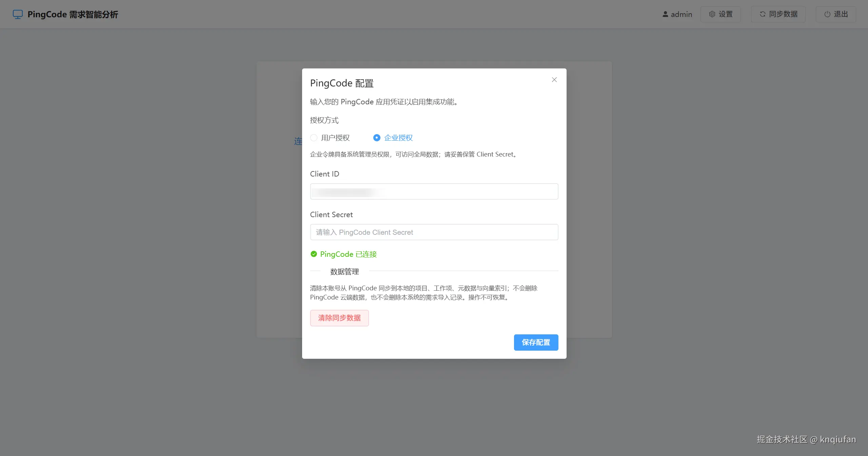
Task: Focus the Client ID input field
Action: pos(434,192)
